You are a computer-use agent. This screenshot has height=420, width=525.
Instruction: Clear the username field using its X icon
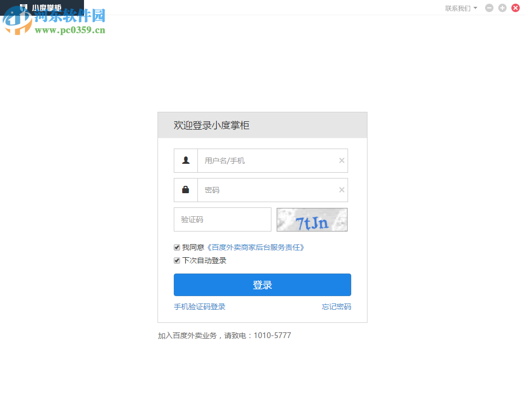pyautogui.click(x=341, y=160)
